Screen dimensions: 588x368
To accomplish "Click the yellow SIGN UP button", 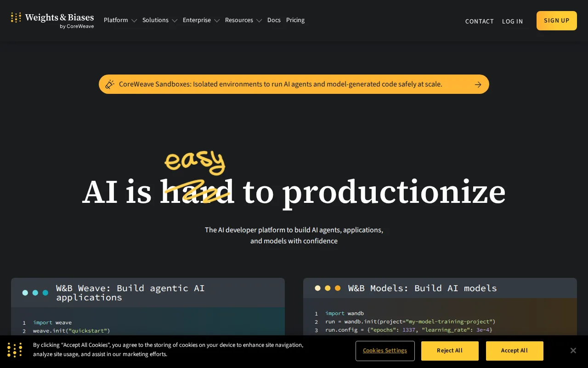I will [557, 21].
